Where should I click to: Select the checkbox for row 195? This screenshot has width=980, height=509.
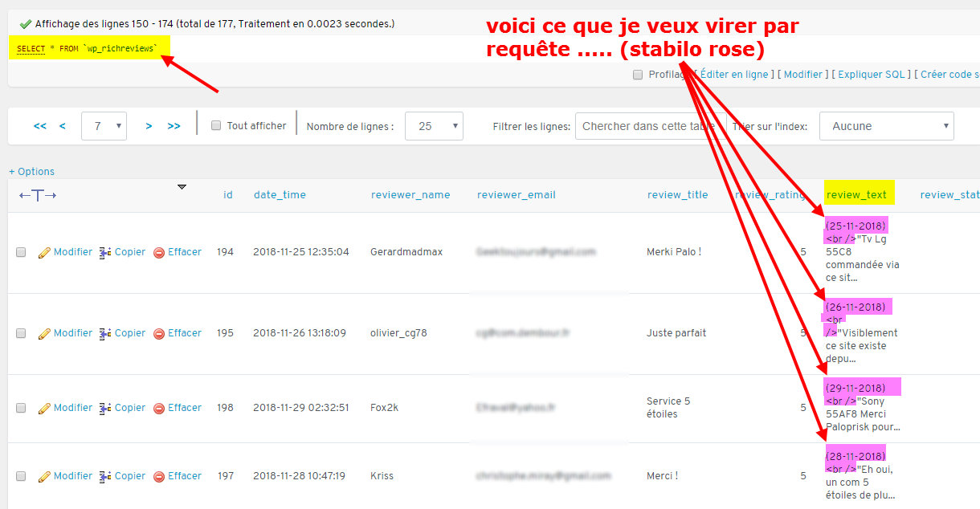click(21, 333)
